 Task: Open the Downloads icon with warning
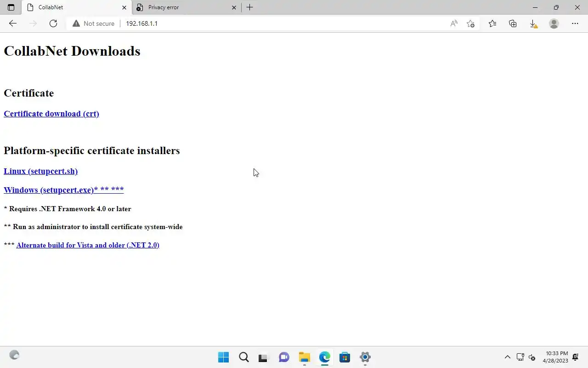pyautogui.click(x=533, y=23)
